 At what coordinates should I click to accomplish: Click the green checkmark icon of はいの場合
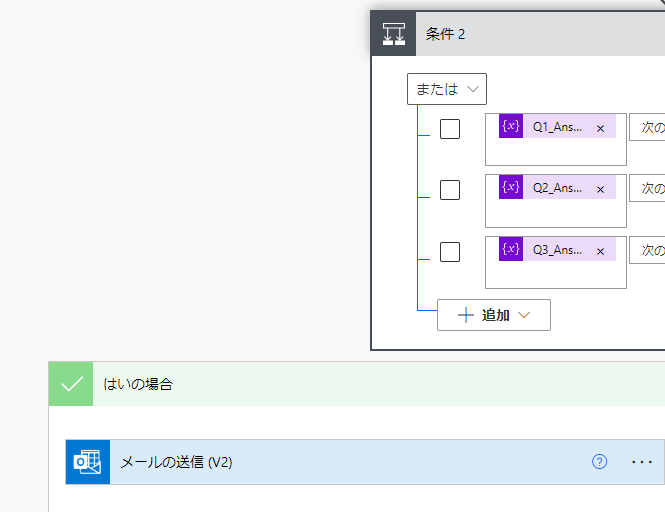71,384
